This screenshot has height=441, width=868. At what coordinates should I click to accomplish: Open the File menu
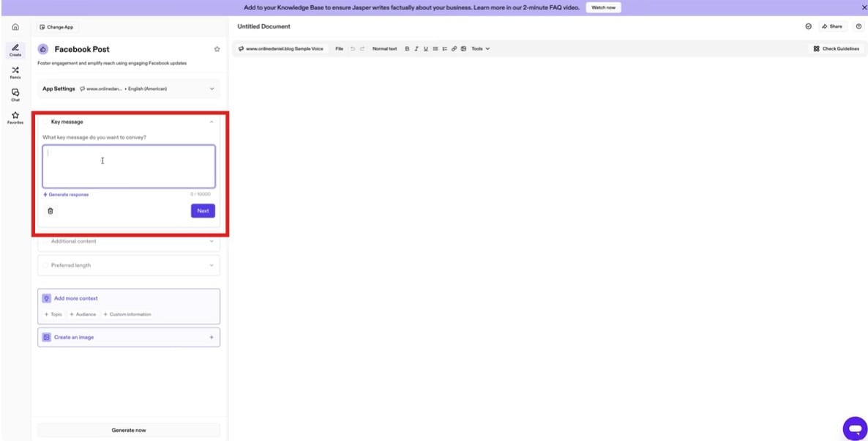click(340, 49)
